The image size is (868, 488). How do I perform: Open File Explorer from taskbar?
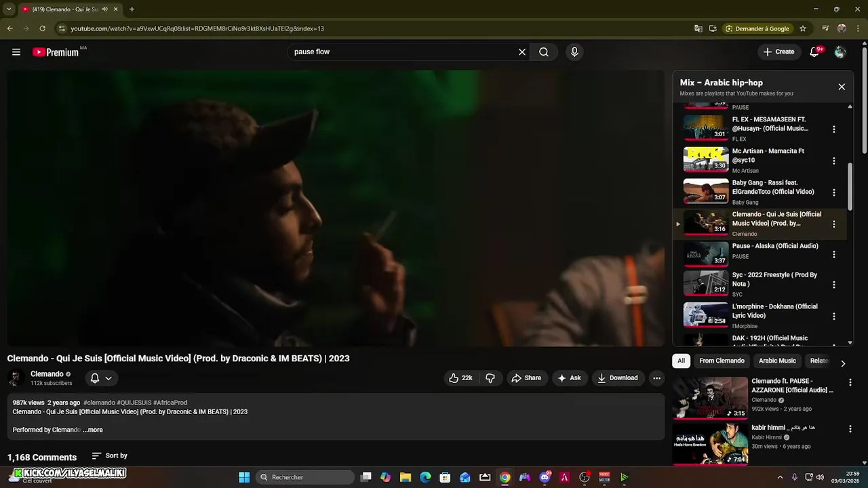coord(406,477)
